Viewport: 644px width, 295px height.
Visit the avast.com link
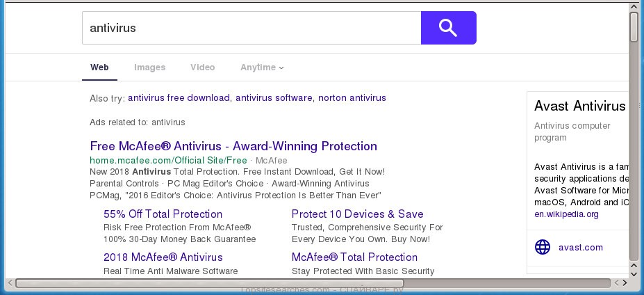(581, 247)
